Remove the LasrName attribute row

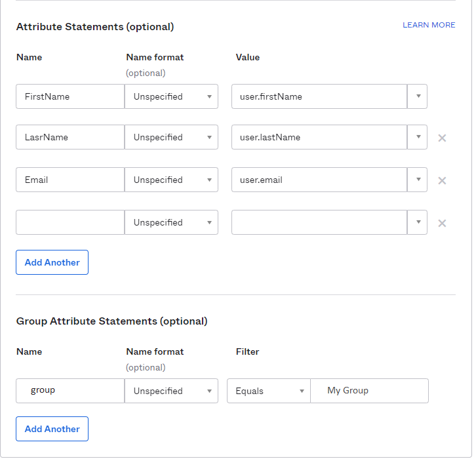pos(442,138)
